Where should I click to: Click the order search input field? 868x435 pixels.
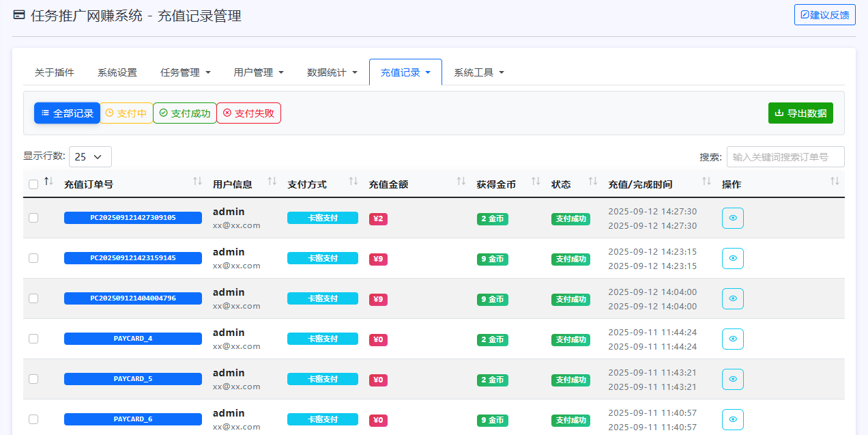tap(785, 156)
